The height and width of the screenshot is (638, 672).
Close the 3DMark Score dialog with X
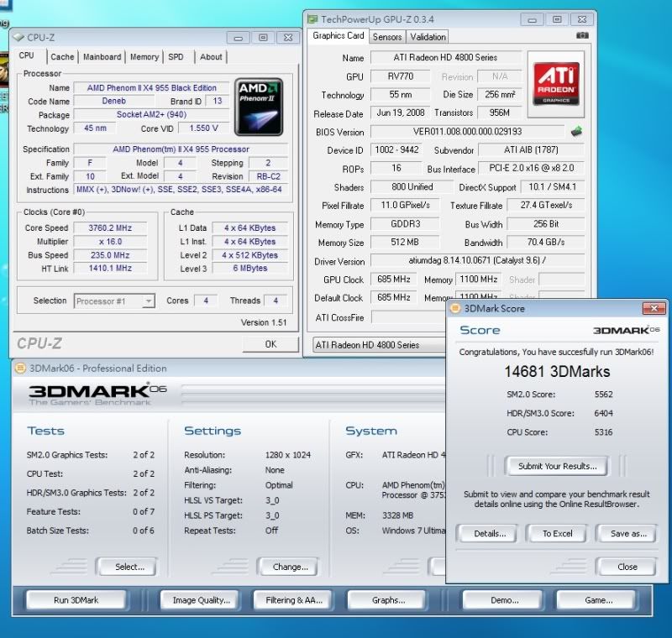click(654, 308)
